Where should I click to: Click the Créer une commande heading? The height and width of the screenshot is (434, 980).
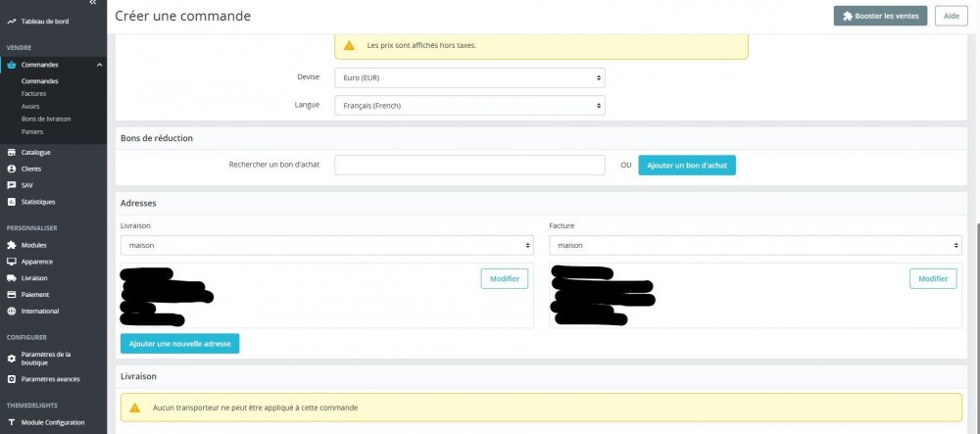[182, 16]
